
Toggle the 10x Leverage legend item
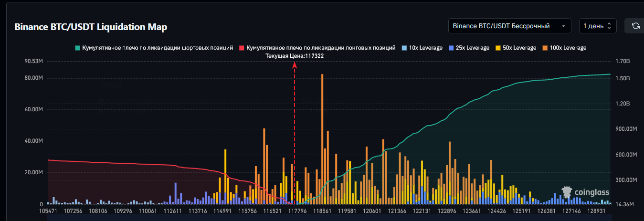tap(422, 48)
